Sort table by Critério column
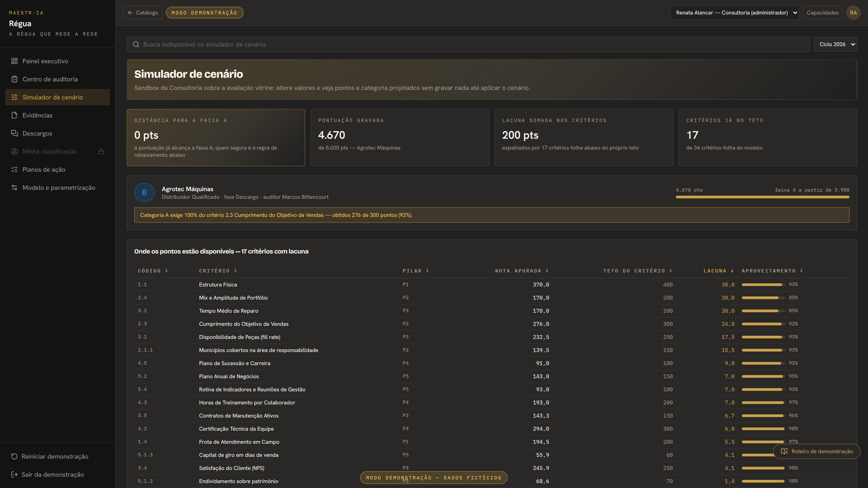This screenshot has height=488, width=868. coord(218,271)
